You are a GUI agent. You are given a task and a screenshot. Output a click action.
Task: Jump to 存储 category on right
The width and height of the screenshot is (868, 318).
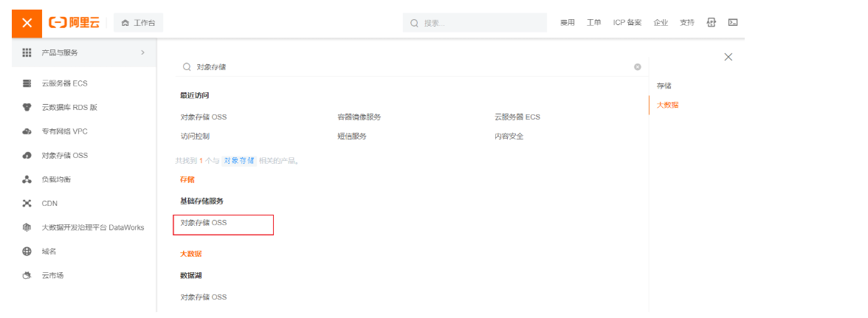point(664,86)
